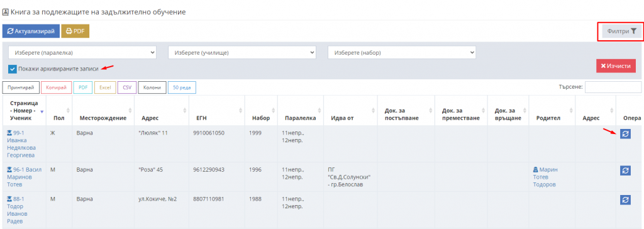Restore the record of Иванка Недялкова Георгиева
The width and height of the screenshot is (644, 229).
(x=625, y=133)
